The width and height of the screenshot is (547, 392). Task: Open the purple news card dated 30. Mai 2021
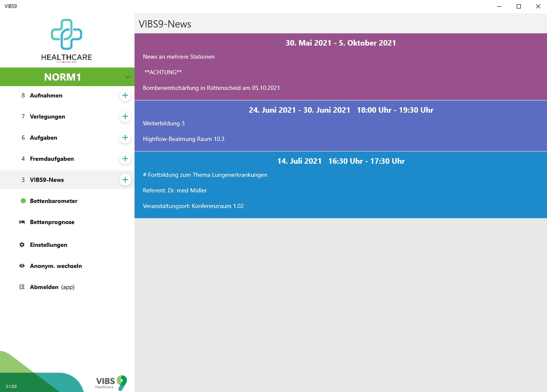point(341,67)
